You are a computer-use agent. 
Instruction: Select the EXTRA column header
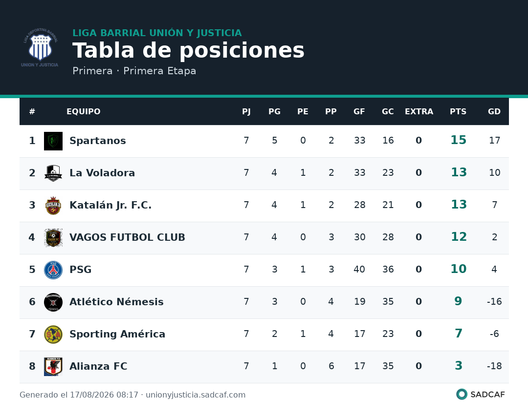(419, 112)
